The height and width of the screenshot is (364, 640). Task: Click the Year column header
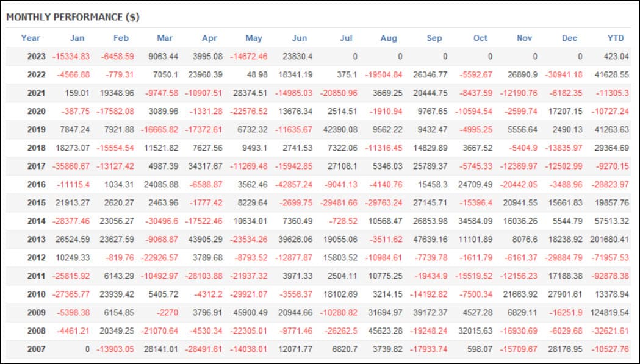click(31, 38)
